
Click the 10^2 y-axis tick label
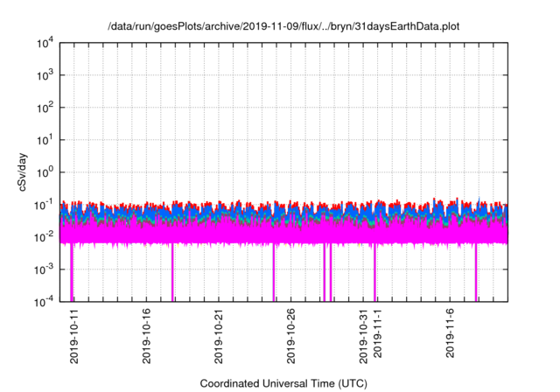pyautogui.click(x=45, y=108)
